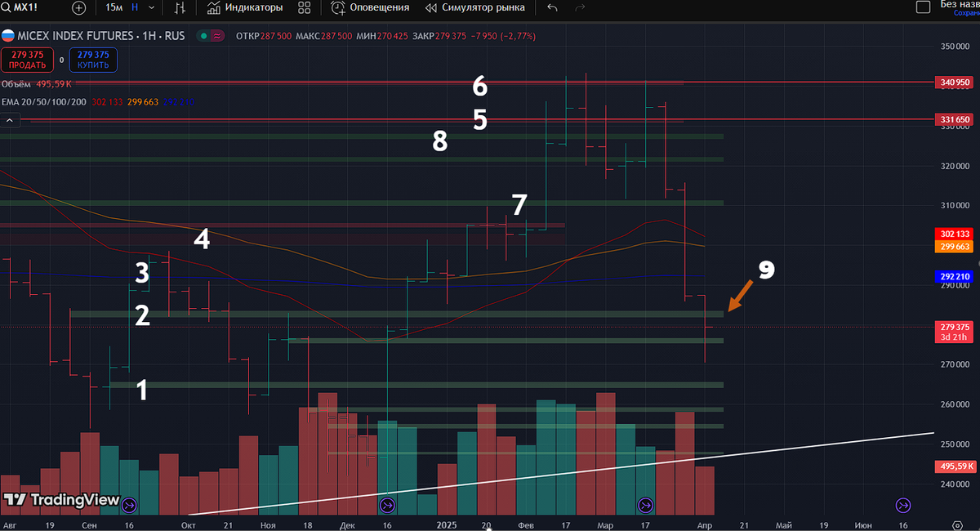
Task: Click the orange EMA value 299 663 in legend
Action: [143, 101]
